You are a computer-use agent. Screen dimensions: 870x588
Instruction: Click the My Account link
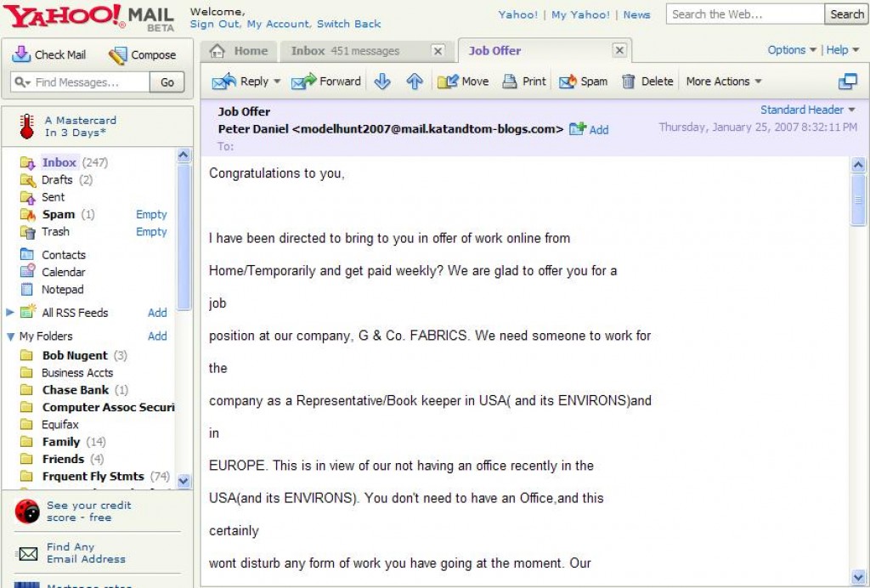(x=279, y=24)
